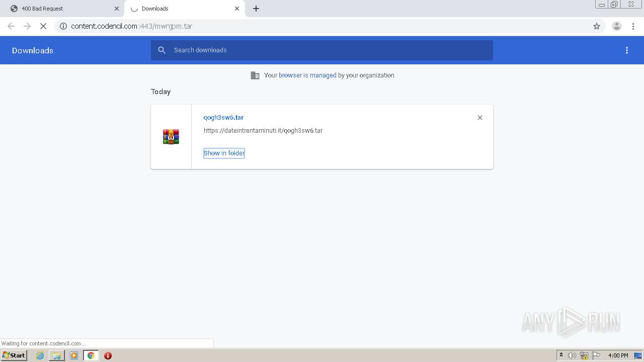The height and width of the screenshot is (362, 644).
Task: Open the media player taskbar icon
Action: pyautogui.click(x=74, y=355)
